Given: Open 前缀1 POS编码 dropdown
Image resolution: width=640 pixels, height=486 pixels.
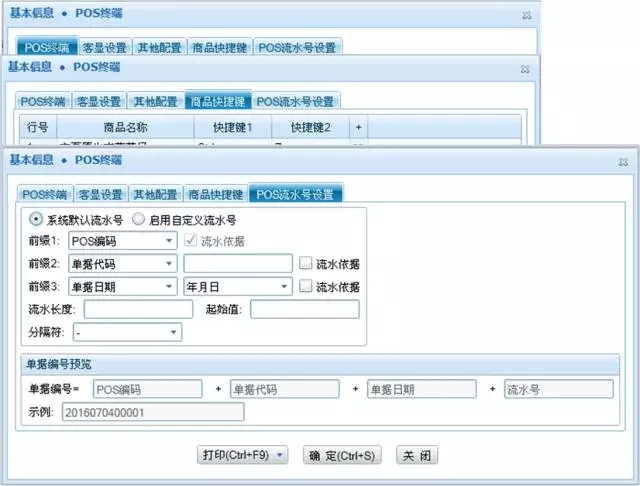Looking at the screenshot, I should [x=123, y=241].
